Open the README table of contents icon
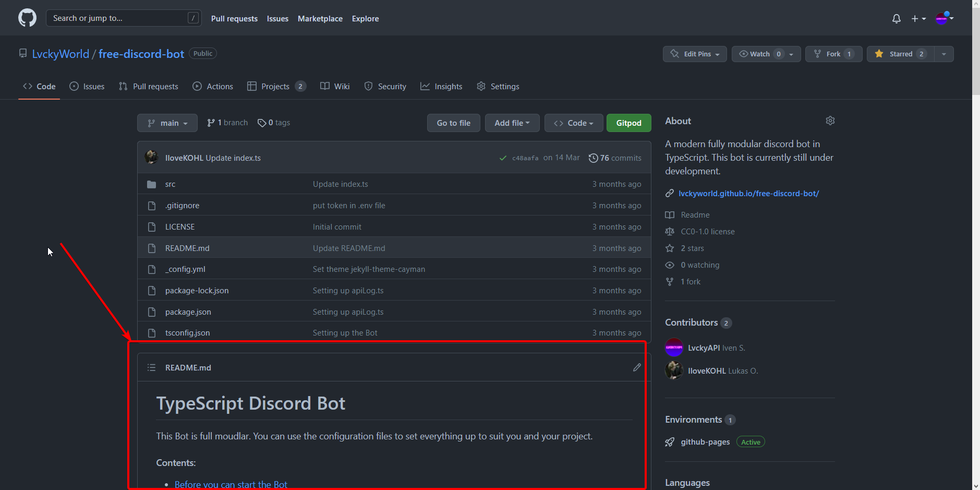980x490 pixels. 151,367
